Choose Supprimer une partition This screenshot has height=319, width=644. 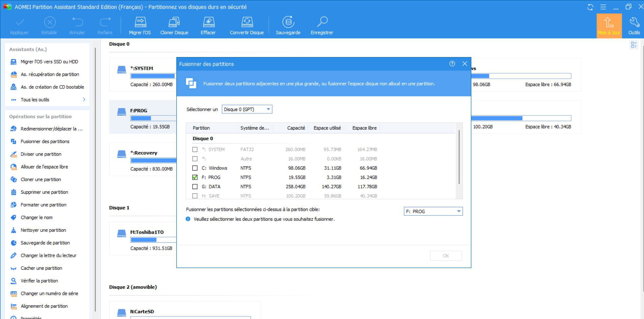click(x=44, y=192)
